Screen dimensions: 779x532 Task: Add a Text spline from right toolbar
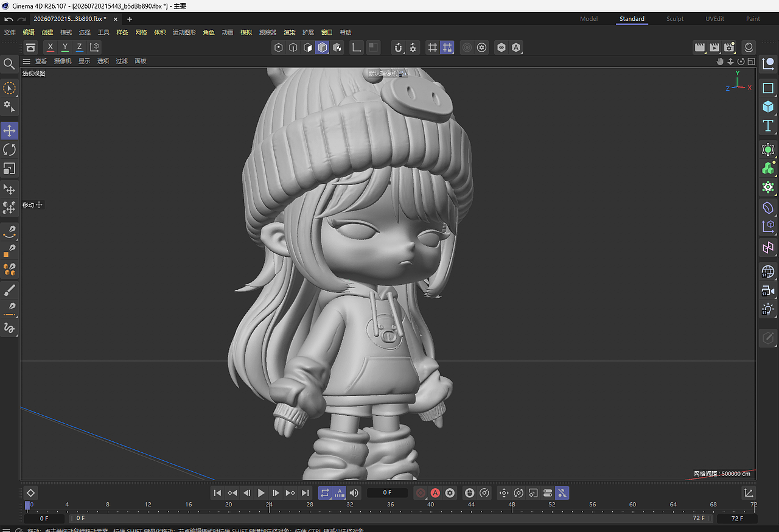point(768,126)
